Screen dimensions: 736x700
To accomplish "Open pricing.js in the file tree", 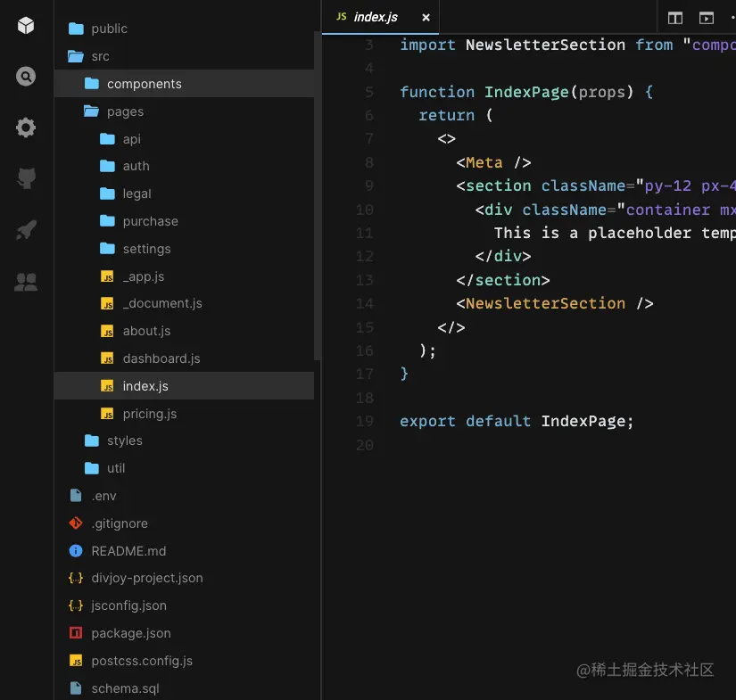I will 184,414.
